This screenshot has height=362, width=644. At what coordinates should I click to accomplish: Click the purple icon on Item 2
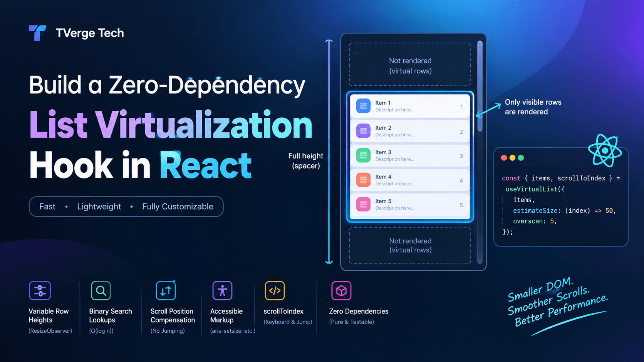point(363,131)
